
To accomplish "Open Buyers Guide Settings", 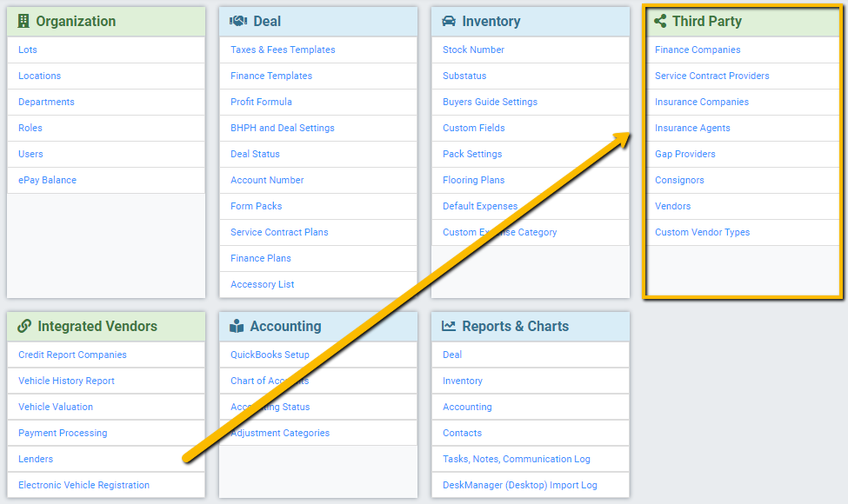I will point(490,103).
